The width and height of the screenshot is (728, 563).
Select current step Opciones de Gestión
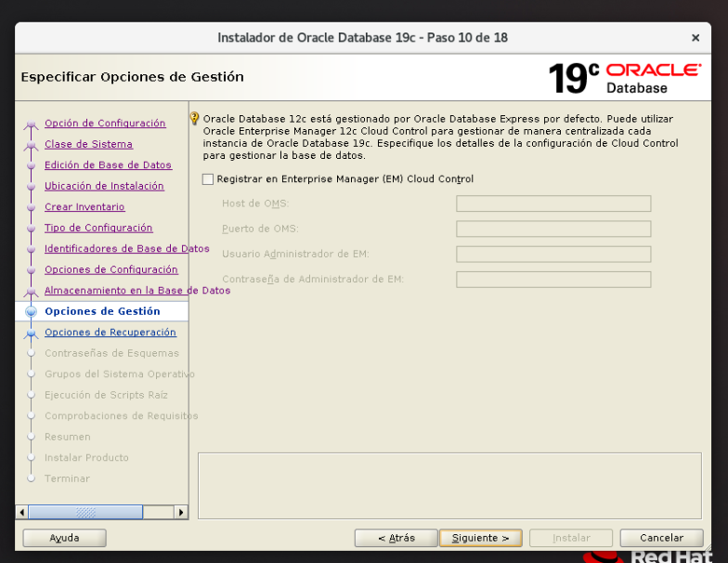[102, 311]
